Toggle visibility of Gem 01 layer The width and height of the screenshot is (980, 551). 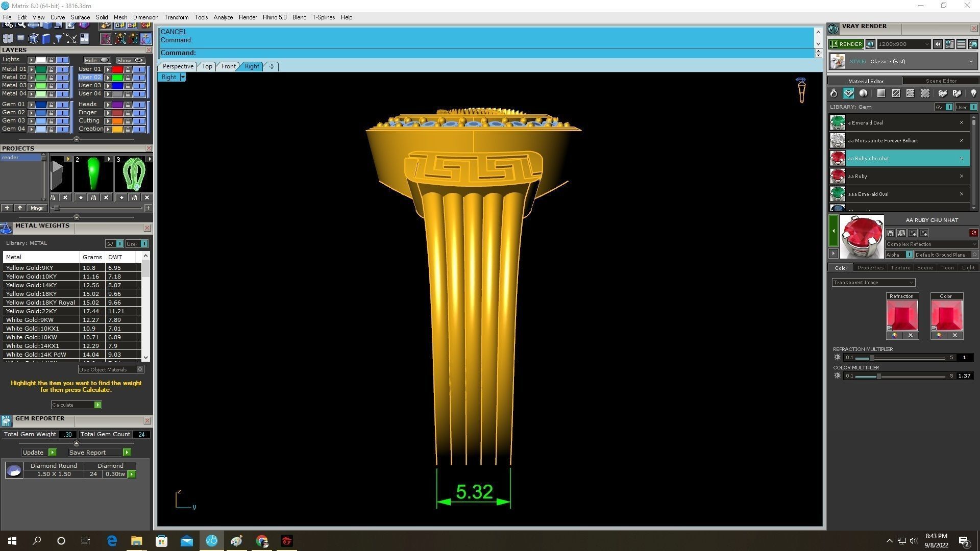tap(62, 105)
